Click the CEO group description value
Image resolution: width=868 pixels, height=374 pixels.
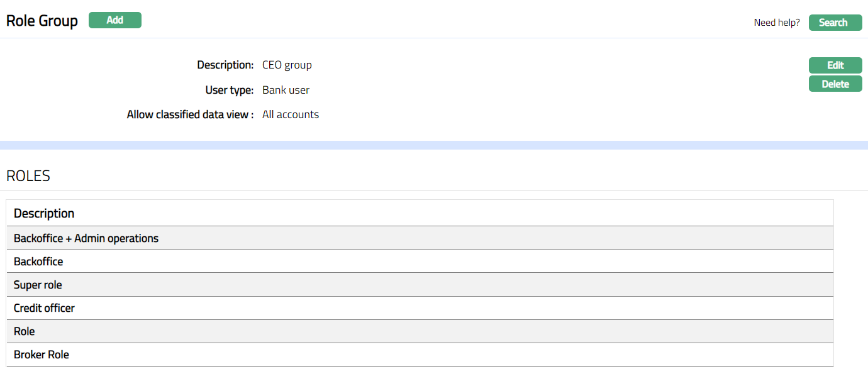click(287, 65)
